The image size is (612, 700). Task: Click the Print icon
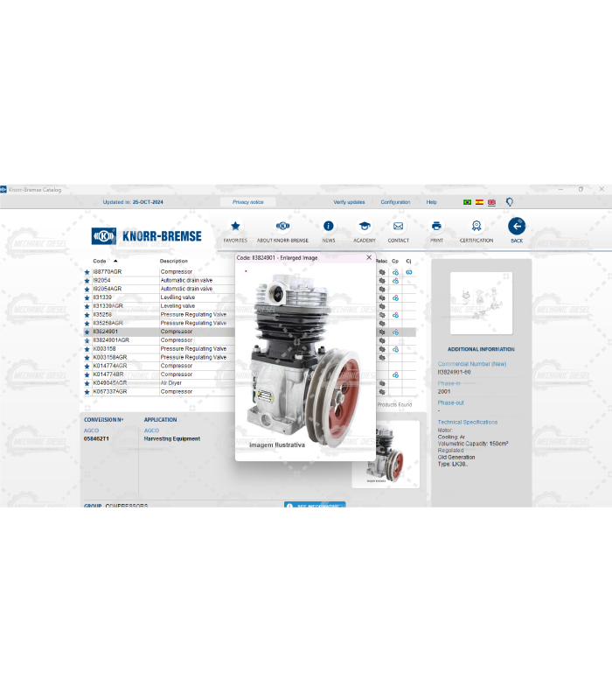point(436,226)
